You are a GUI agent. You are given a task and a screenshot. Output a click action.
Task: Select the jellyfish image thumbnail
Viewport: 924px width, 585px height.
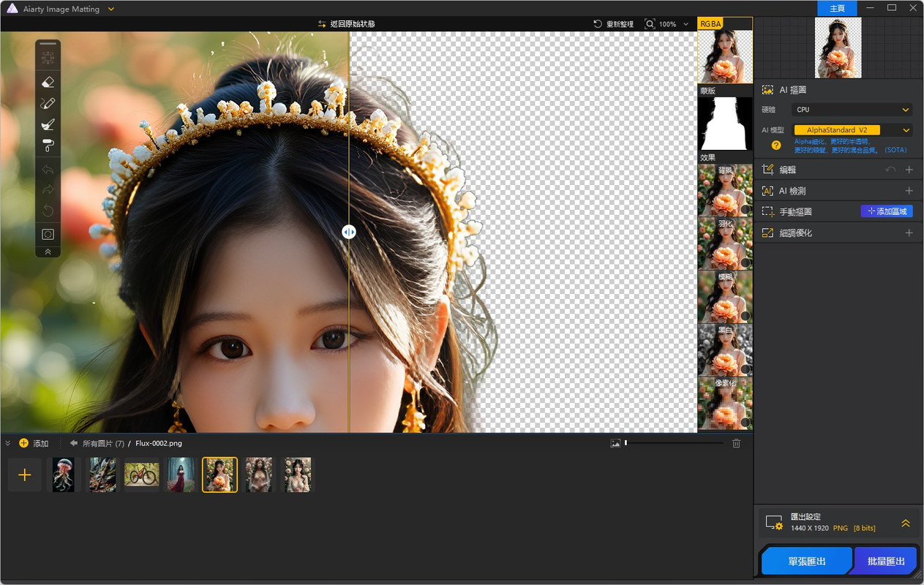[64, 475]
